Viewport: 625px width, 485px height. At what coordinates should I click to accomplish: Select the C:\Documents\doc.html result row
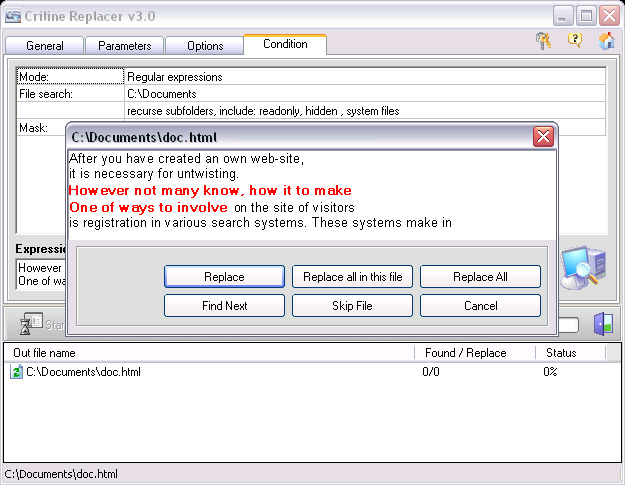click(x=312, y=372)
